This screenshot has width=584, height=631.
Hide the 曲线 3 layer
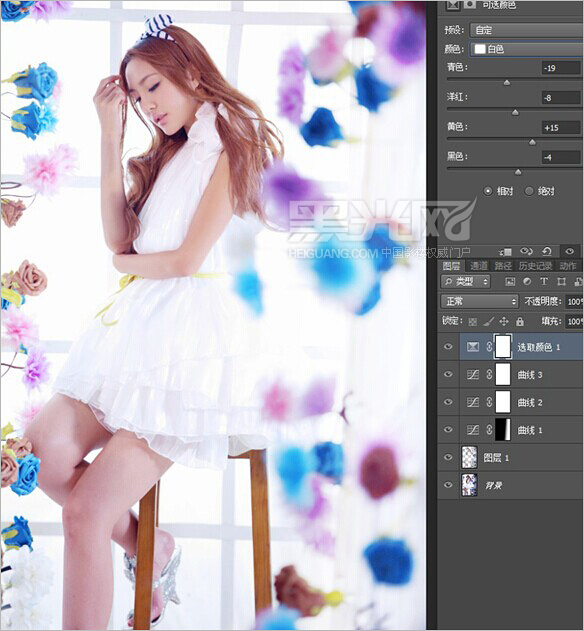point(448,374)
